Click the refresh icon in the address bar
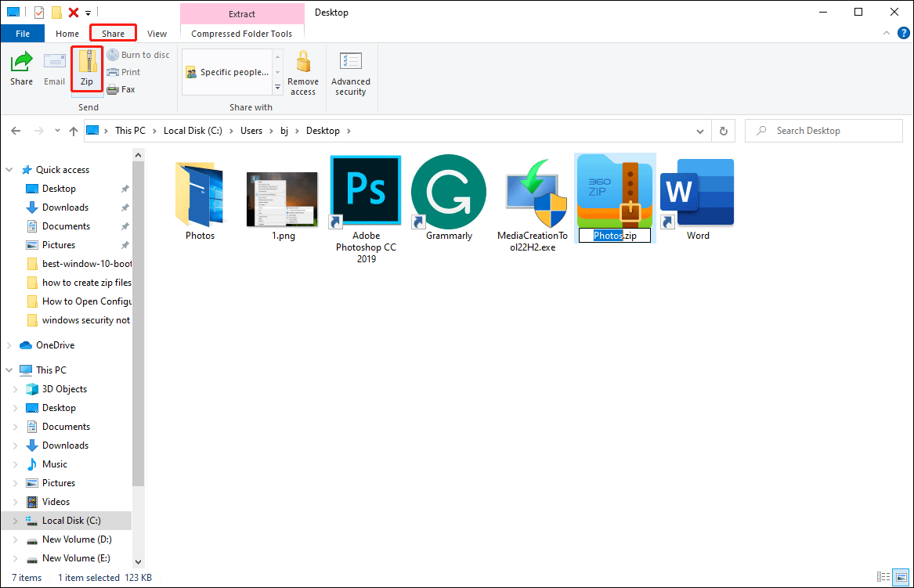The width and height of the screenshot is (914, 588). pyautogui.click(x=722, y=130)
